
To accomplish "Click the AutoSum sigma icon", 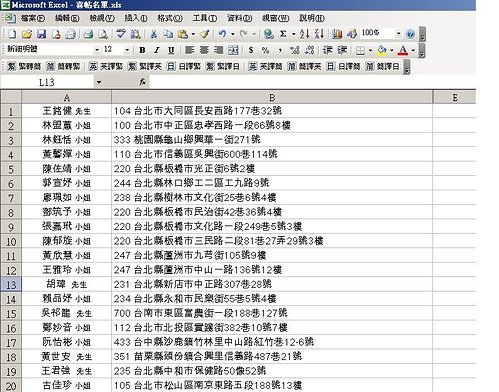I will point(283,34).
